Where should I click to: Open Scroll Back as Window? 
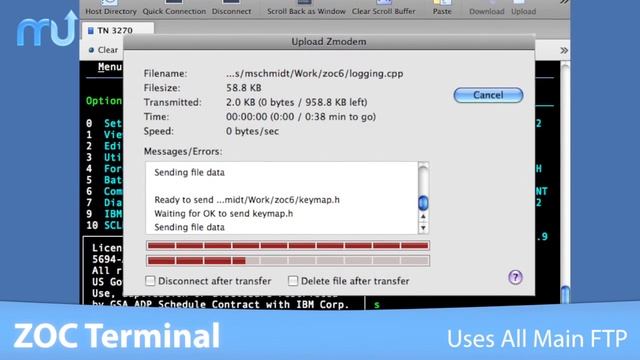(x=306, y=8)
